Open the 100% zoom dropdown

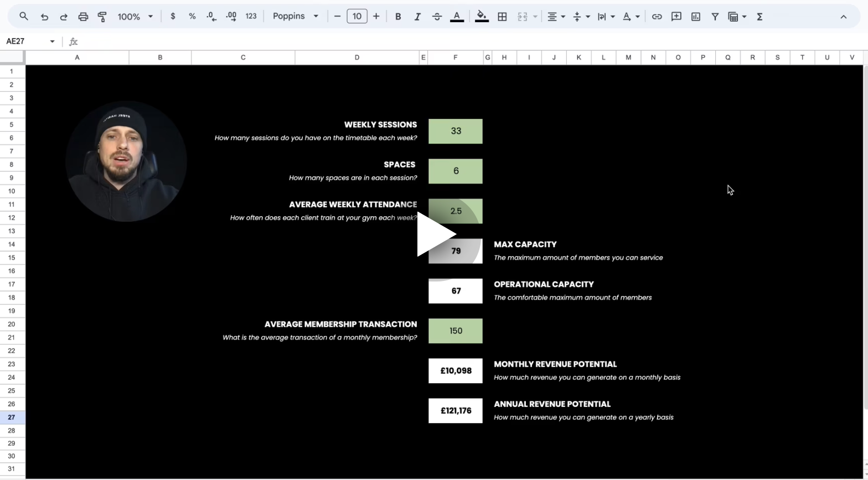135,17
